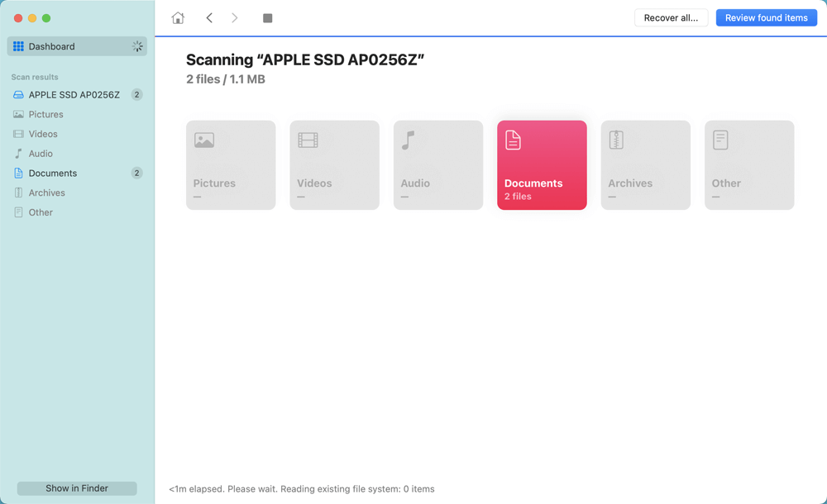The image size is (827, 504).
Task: Click the scan progress spinner beside Dashboard
Action: coord(137,46)
